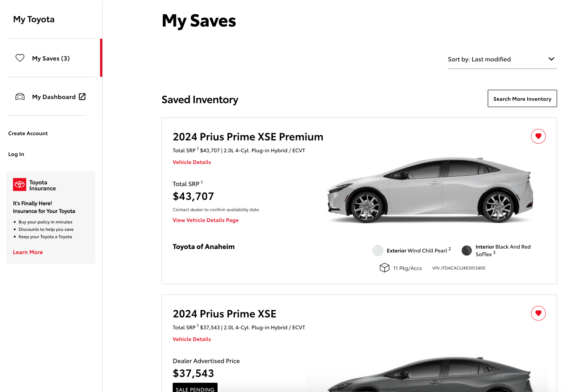Select My Saves in the sidebar menu
Screen dimensions: 569x392
click(51, 58)
